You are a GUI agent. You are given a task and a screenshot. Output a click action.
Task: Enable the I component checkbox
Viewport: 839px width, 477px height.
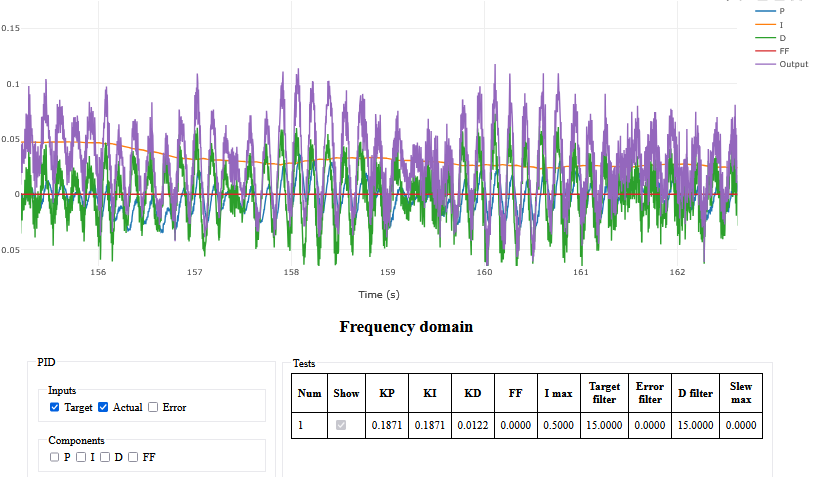pyautogui.click(x=81, y=457)
